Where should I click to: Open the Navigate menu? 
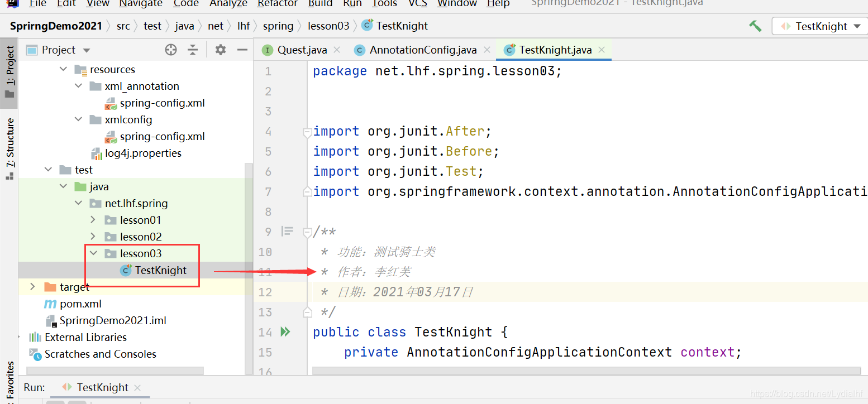pyautogui.click(x=142, y=3)
